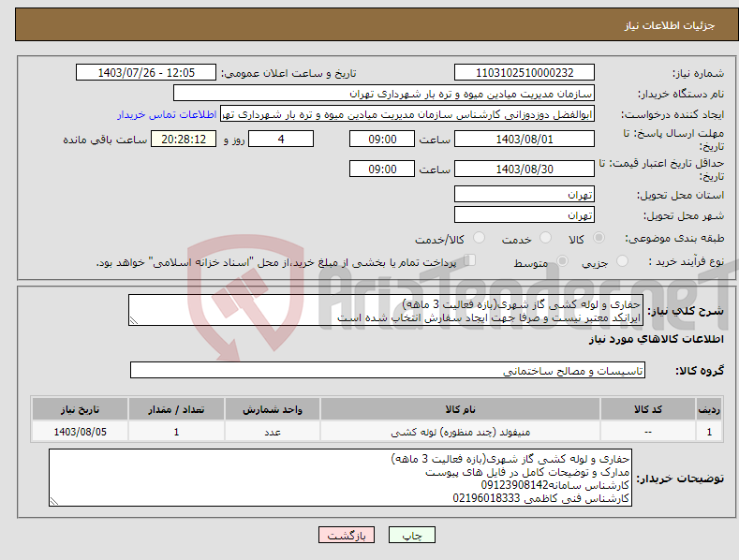Image resolution: width=739 pixels, height=560 pixels.
Task: Click the need date cell 1403/08/05
Action: (81, 432)
